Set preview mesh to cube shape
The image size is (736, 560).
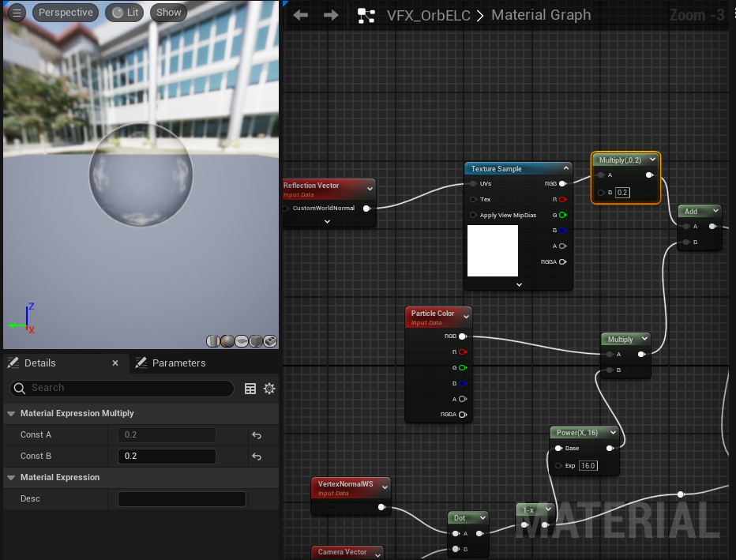coord(256,341)
